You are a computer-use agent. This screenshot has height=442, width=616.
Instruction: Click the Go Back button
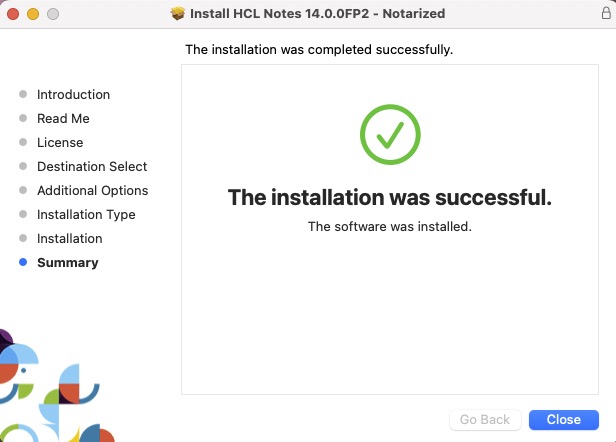click(485, 420)
